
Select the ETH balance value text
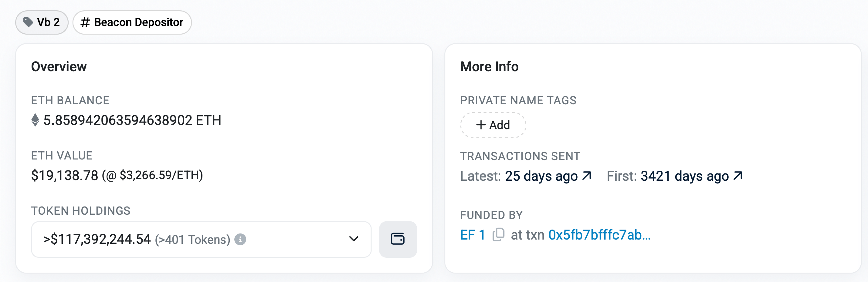pos(132,120)
